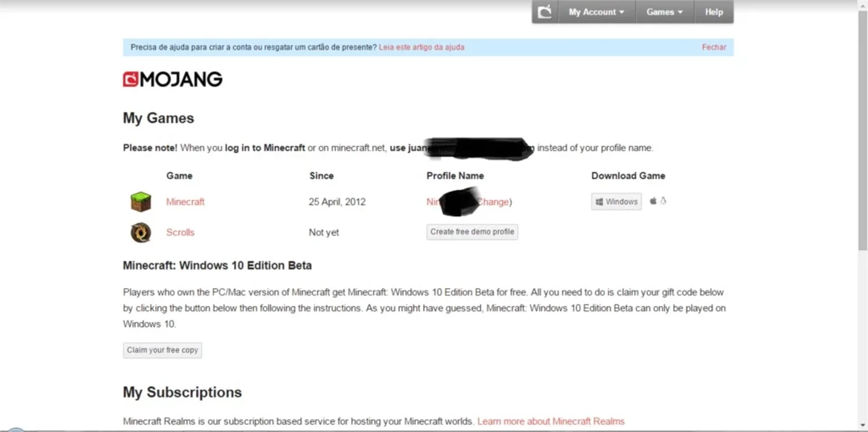Click the red MOJANG logo
Image resolution: width=868 pixels, height=432 pixels.
[x=172, y=80]
